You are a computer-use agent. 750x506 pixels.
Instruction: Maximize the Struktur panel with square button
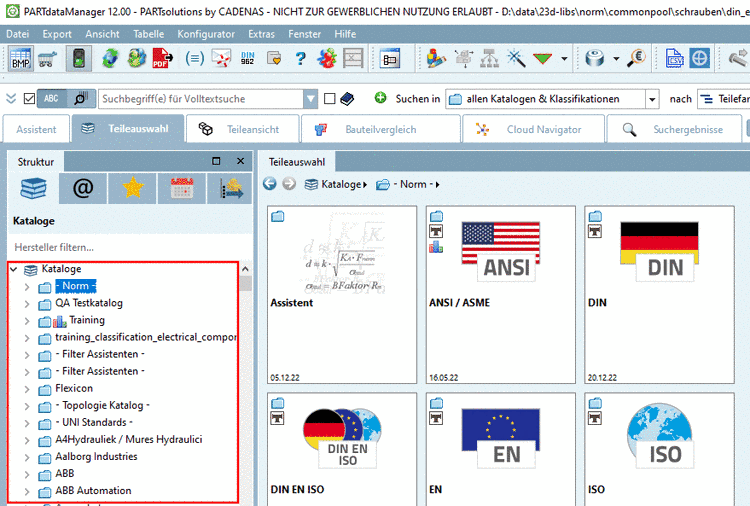pyautogui.click(x=216, y=161)
